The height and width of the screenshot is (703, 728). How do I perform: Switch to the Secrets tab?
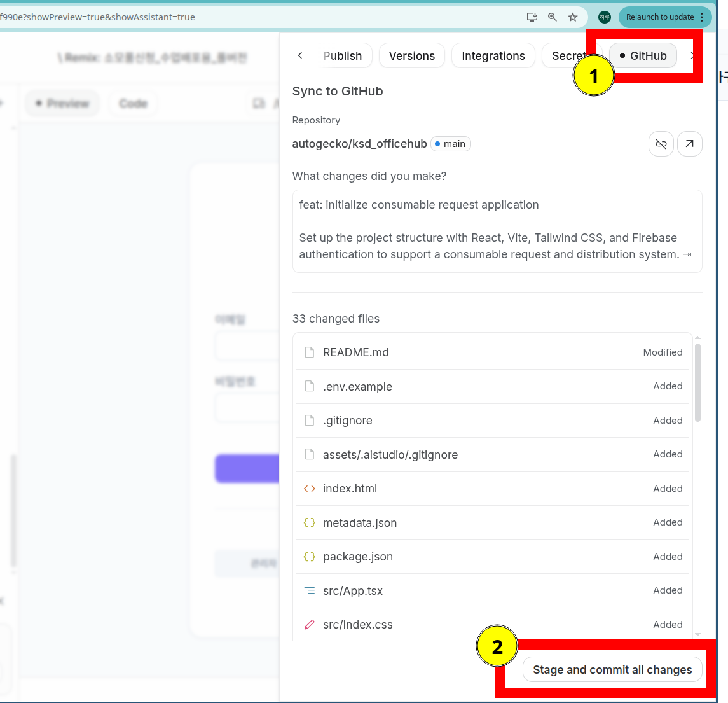coord(569,56)
